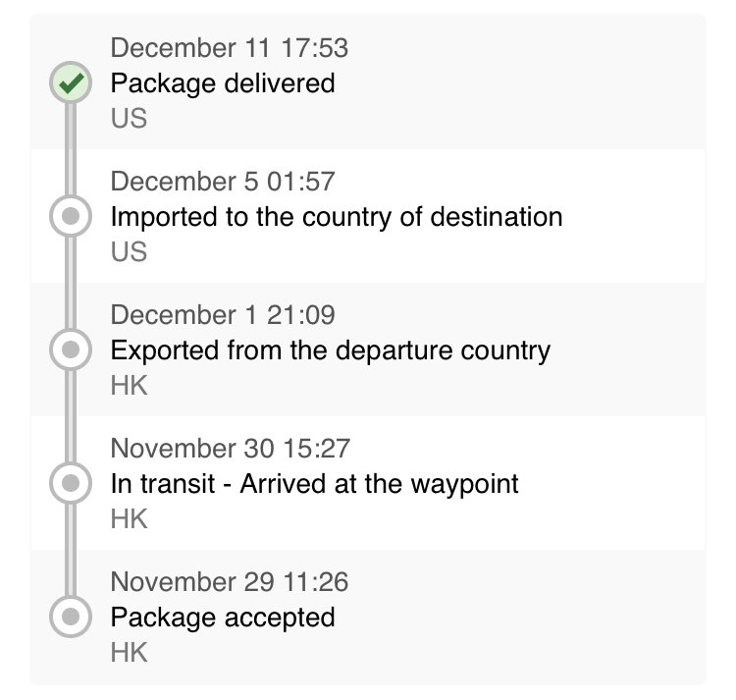Click the Exported from departure country marker
This screenshot has height=700, width=736.
71,350
